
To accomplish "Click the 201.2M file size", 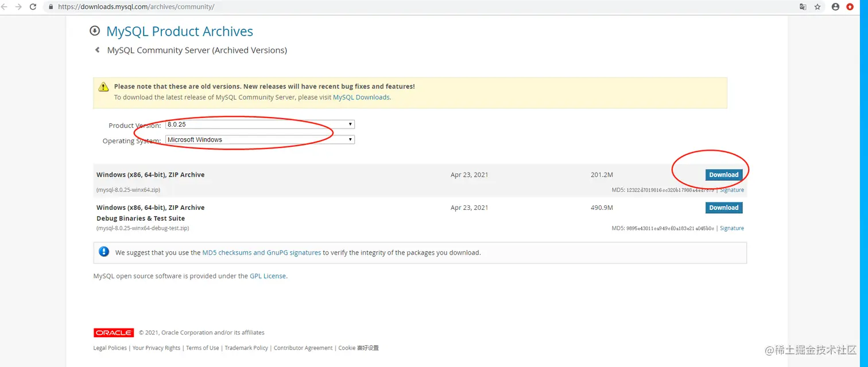I will point(602,175).
